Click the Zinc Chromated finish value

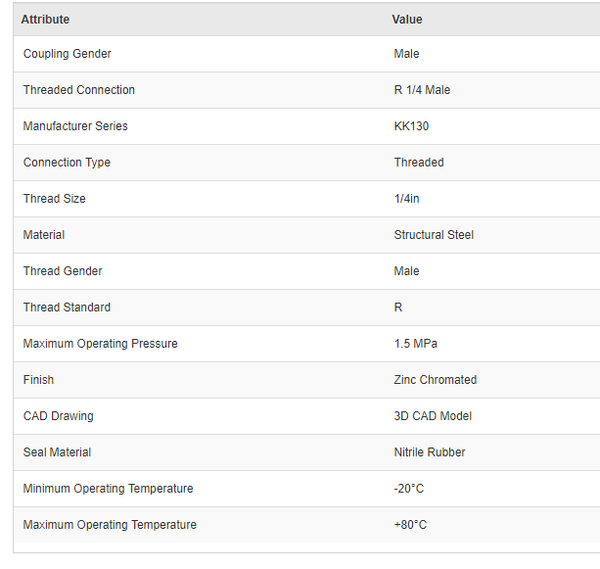tap(435, 380)
